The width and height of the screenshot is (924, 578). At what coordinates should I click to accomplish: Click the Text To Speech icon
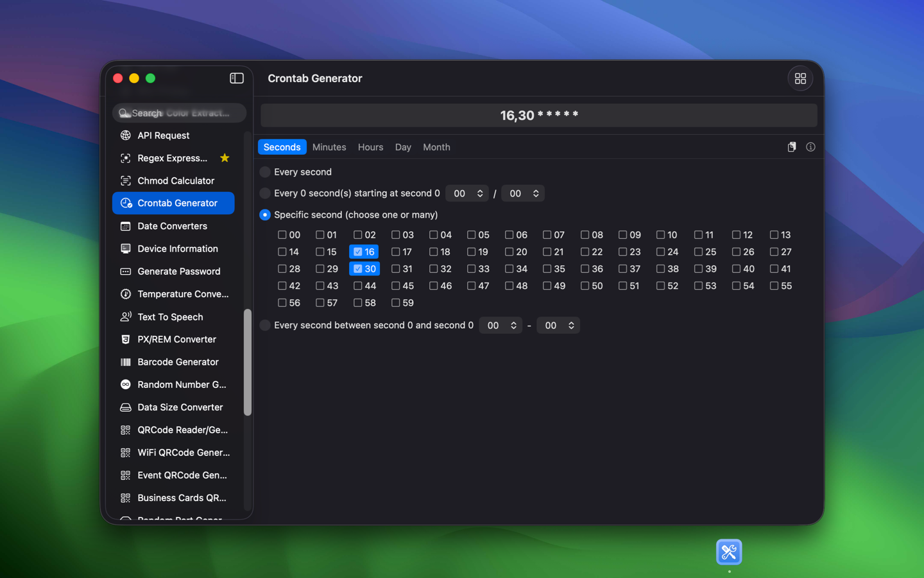pyautogui.click(x=126, y=317)
